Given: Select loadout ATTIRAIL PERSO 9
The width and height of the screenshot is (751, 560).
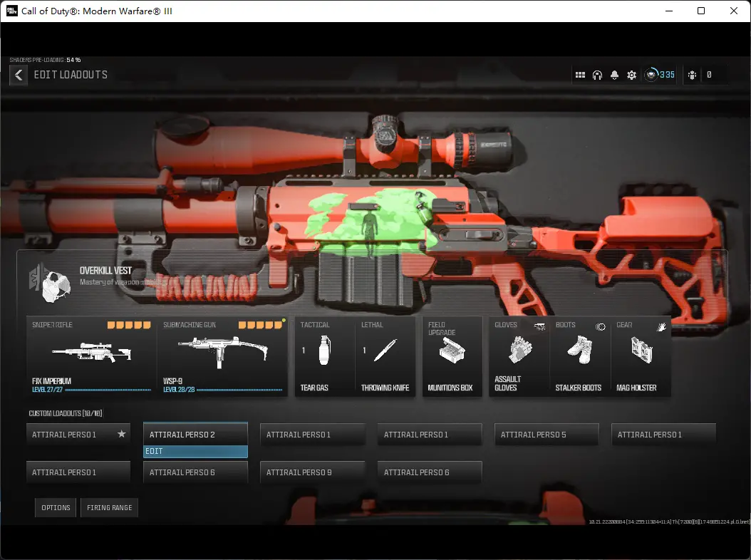Looking at the screenshot, I should tap(312, 472).
